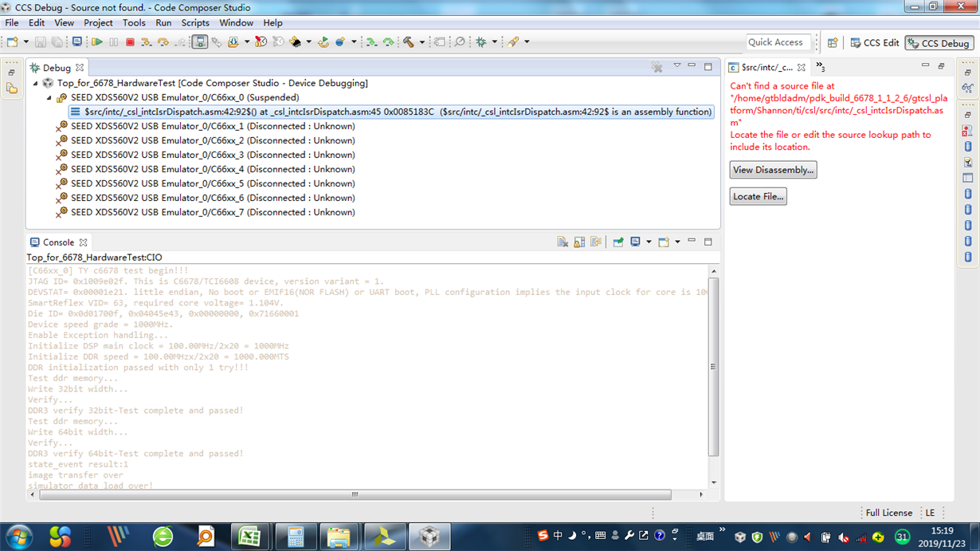Click the New file toolbar icon
This screenshot has width=980, height=551.
click(12, 41)
